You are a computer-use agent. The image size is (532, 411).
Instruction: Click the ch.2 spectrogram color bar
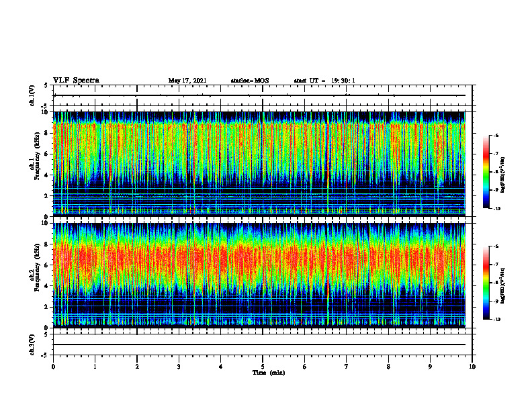[x=486, y=283]
